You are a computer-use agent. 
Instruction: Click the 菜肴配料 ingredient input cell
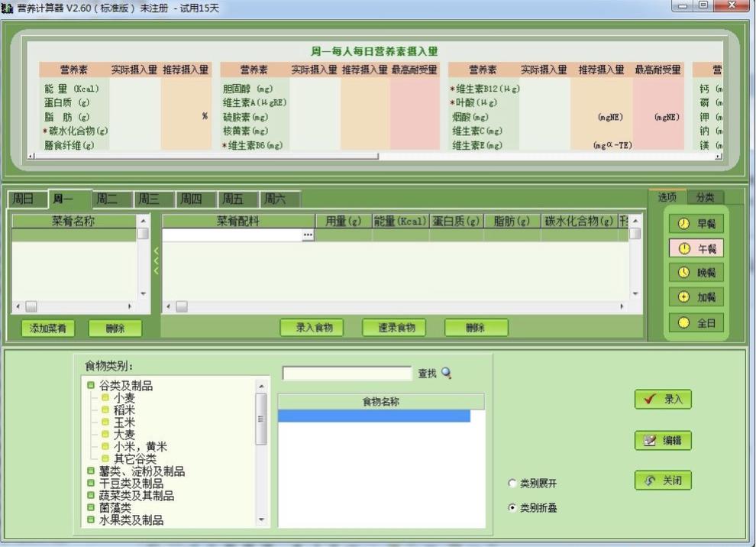pyautogui.click(x=232, y=235)
